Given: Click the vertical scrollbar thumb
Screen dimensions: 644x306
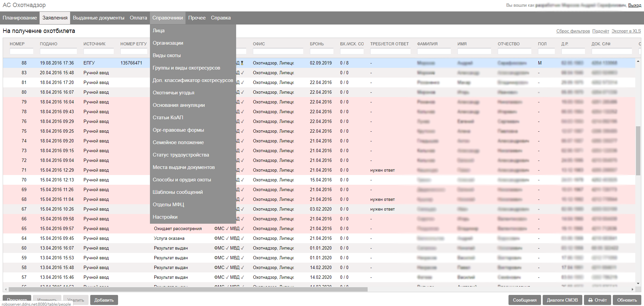Looking at the screenshot, I should click(638, 150).
